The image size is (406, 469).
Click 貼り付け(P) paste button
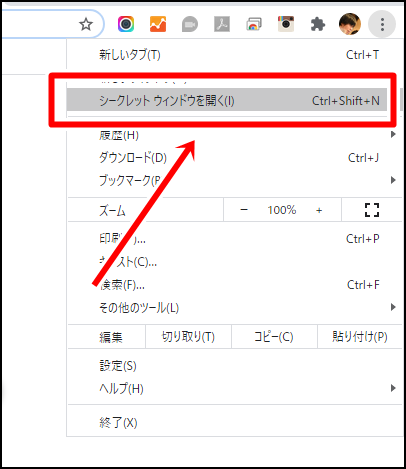pyautogui.click(x=360, y=337)
